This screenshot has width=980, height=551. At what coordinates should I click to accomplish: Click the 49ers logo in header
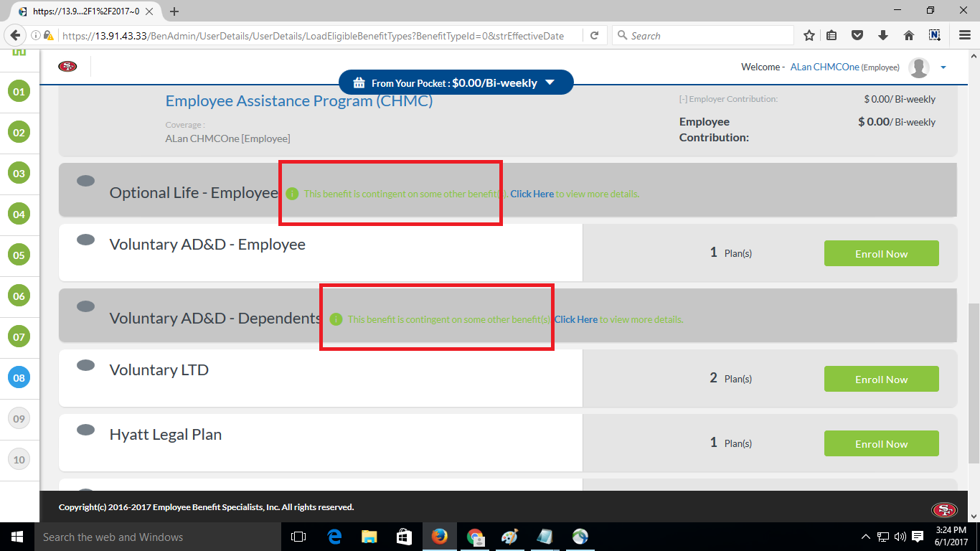click(x=68, y=67)
